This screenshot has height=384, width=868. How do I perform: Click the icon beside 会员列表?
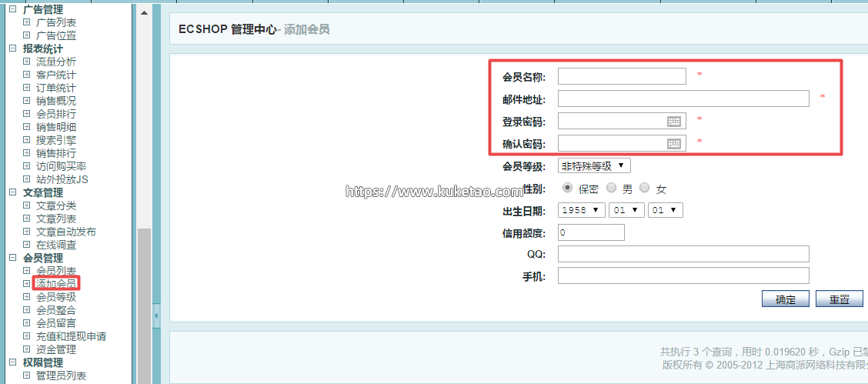tap(26, 271)
